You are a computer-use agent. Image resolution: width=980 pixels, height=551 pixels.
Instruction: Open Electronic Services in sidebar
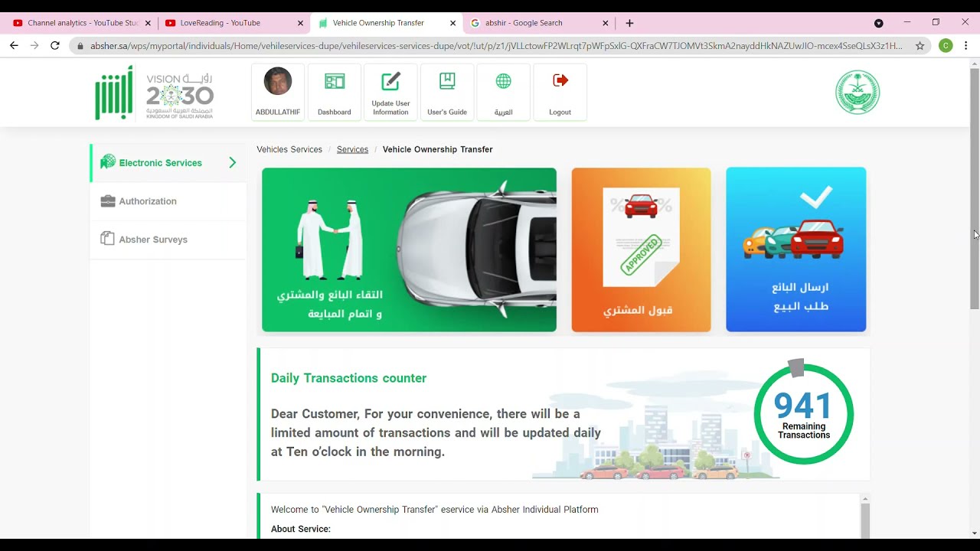[x=168, y=163]
